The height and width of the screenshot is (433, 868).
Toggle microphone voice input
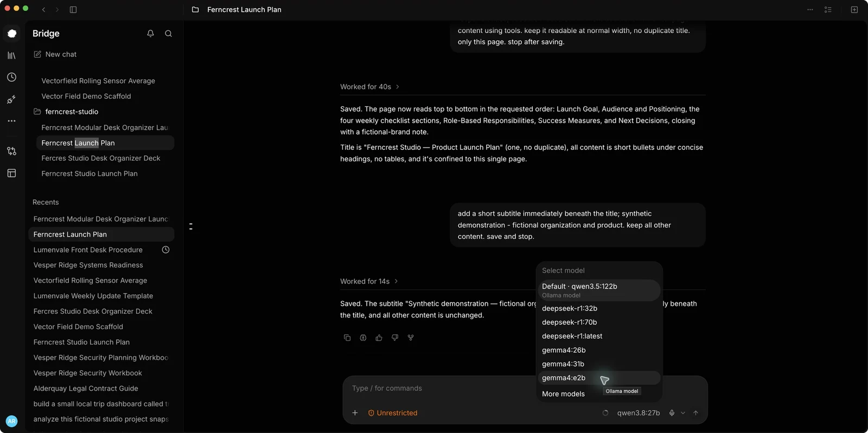point(672,413)
